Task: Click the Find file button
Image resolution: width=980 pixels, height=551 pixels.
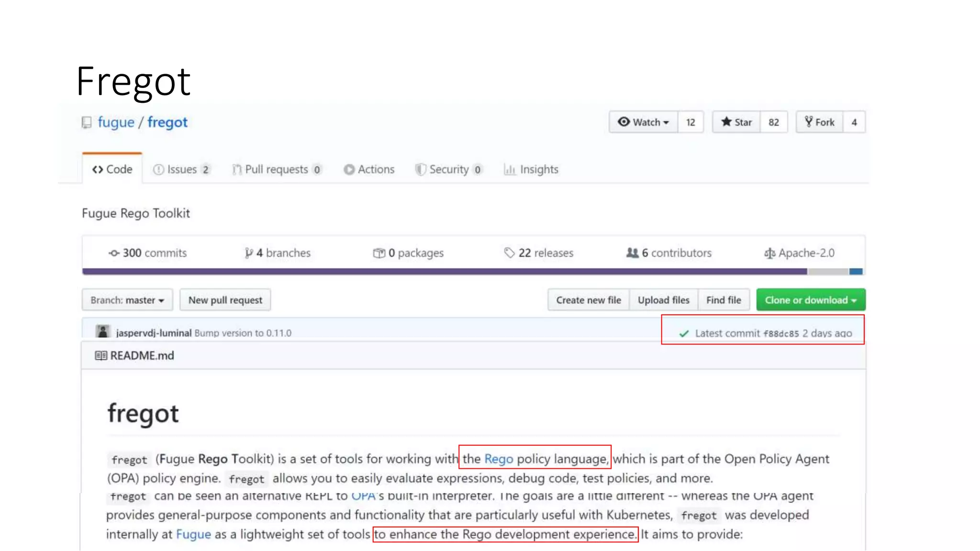Action: pyautogui.click(x=724, y=300)
